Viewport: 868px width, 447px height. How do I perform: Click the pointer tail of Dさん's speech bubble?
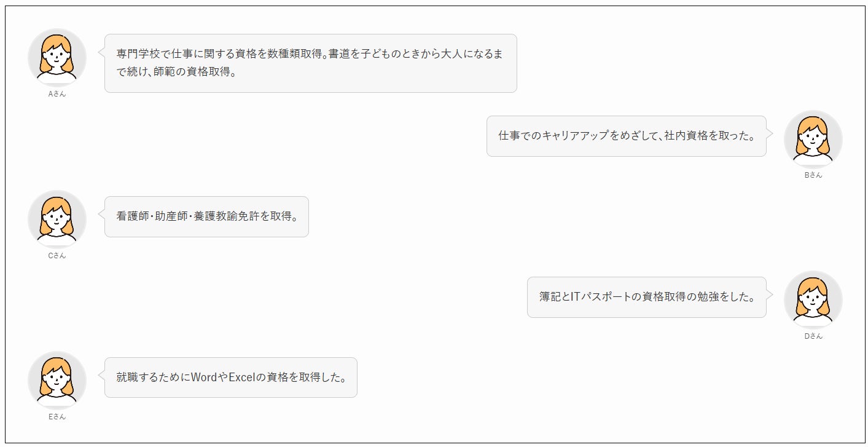click(770, 294)
